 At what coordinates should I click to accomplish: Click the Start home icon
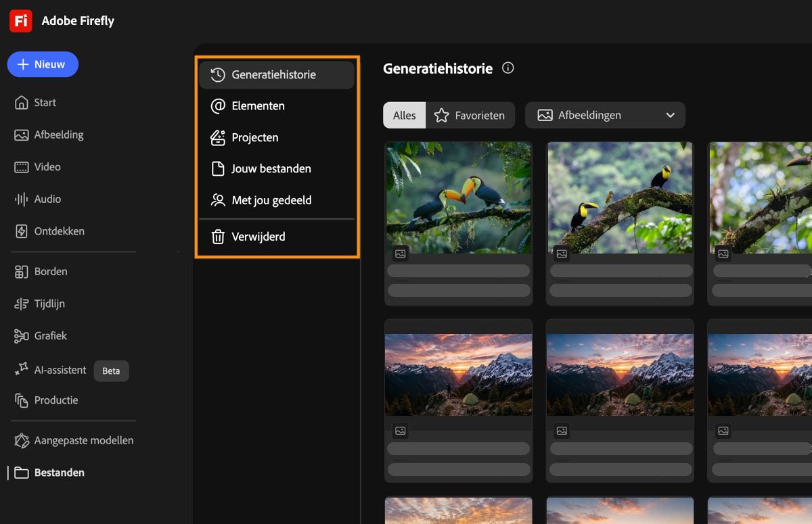(22, 103)
